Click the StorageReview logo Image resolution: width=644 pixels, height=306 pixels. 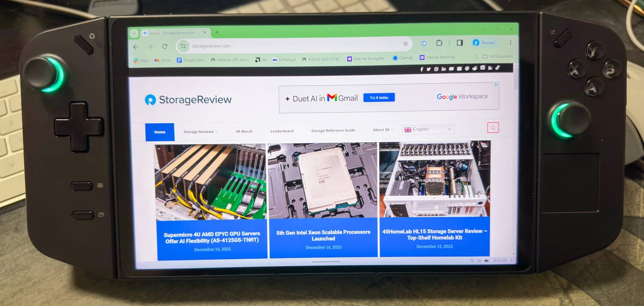[188, 100]
